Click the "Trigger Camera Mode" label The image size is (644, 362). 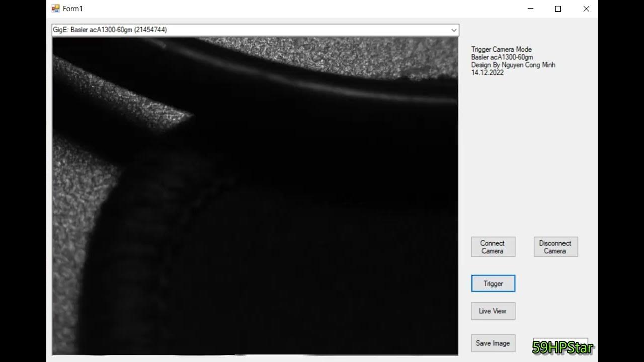coord(502,49)
